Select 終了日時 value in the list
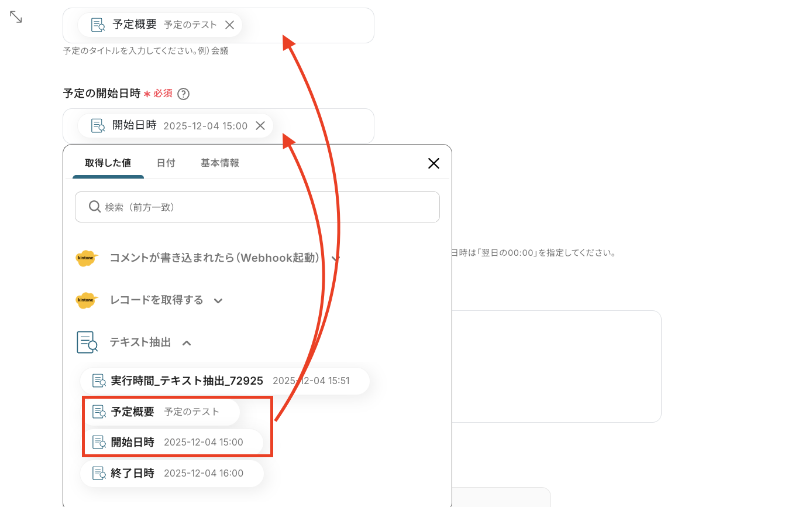Viewport: 812px width, 507px height. pyautogui.click(x=172, y=473)
